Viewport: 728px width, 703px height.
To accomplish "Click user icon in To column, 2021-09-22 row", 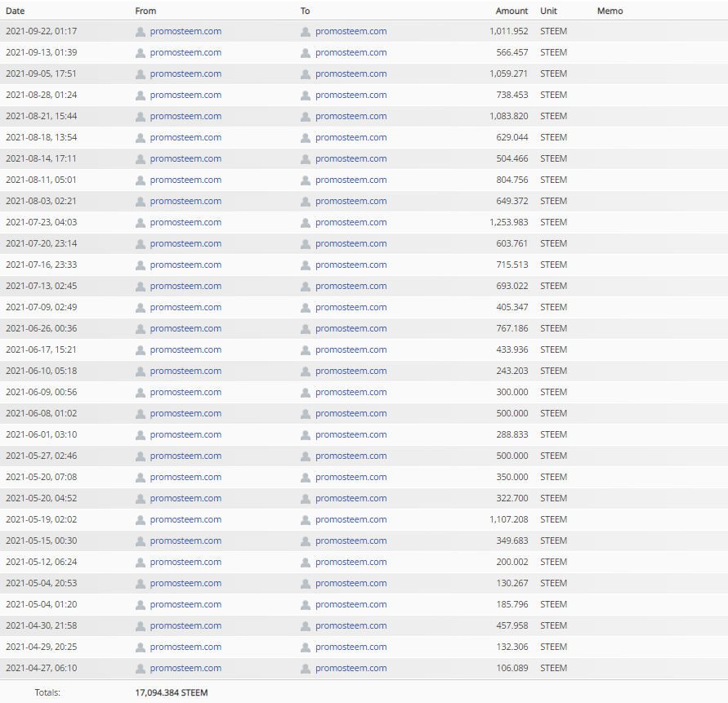I will 306,32.
